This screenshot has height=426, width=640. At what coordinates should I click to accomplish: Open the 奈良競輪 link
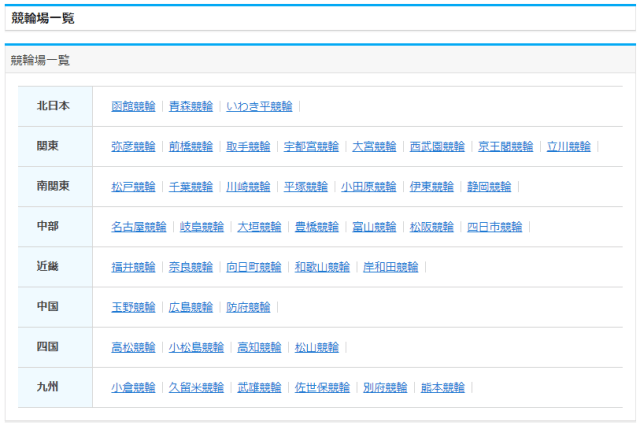pos(191,267)
